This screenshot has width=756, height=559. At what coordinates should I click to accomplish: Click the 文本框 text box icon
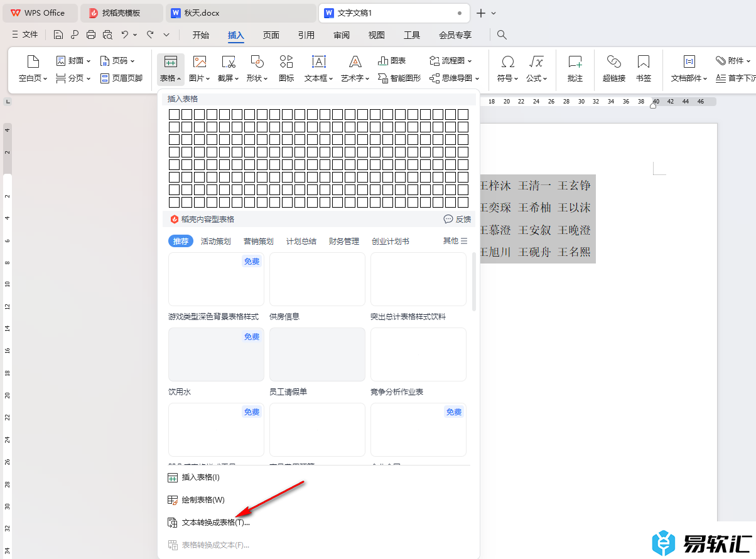(319, 61)
